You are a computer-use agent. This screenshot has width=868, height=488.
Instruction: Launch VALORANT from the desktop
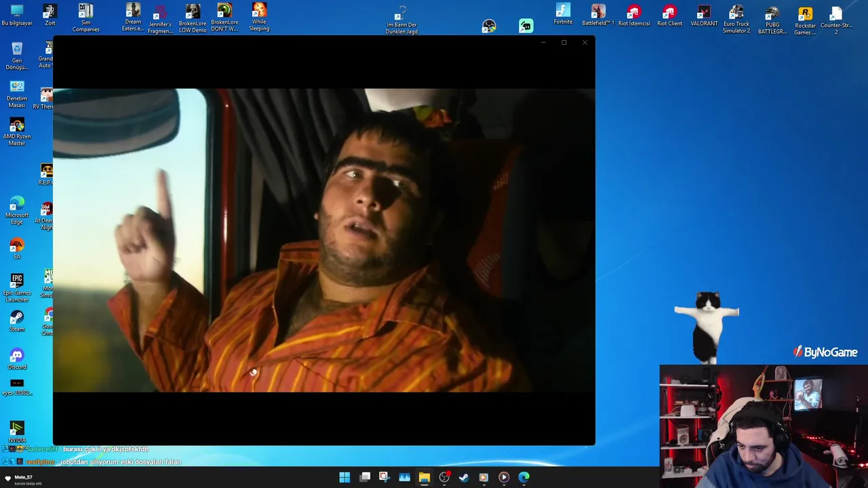(x=704, y=15)
